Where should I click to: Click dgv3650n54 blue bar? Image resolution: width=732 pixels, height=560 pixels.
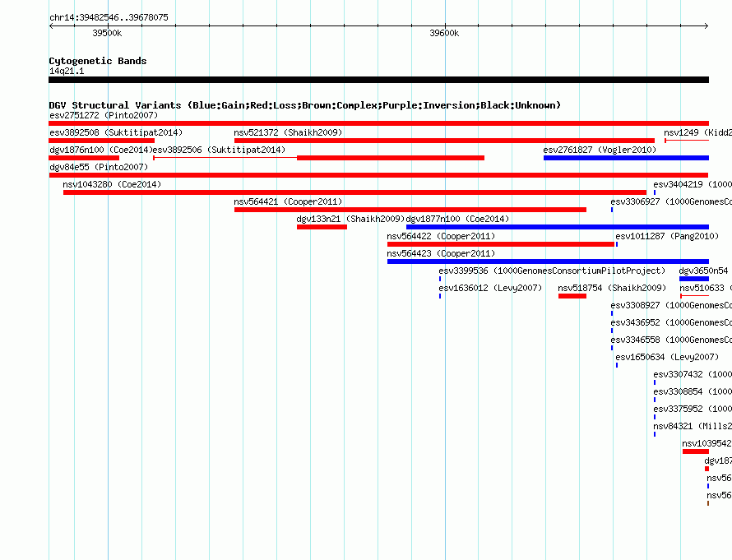click(694, 279)
